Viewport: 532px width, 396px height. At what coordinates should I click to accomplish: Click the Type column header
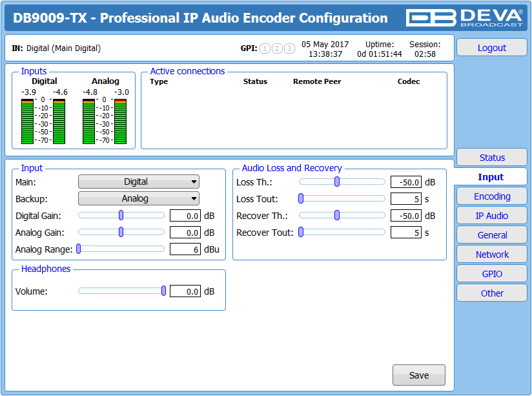tap(159, 81)
